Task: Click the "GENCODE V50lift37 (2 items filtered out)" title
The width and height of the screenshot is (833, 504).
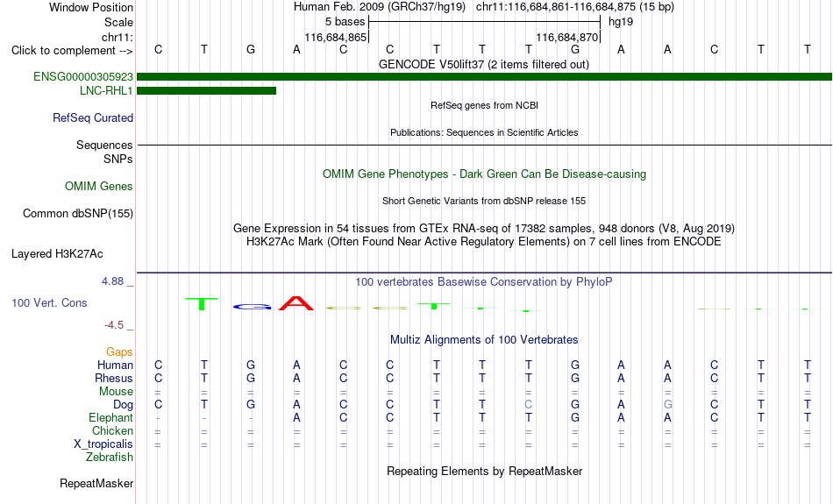Action: [484, 64]
